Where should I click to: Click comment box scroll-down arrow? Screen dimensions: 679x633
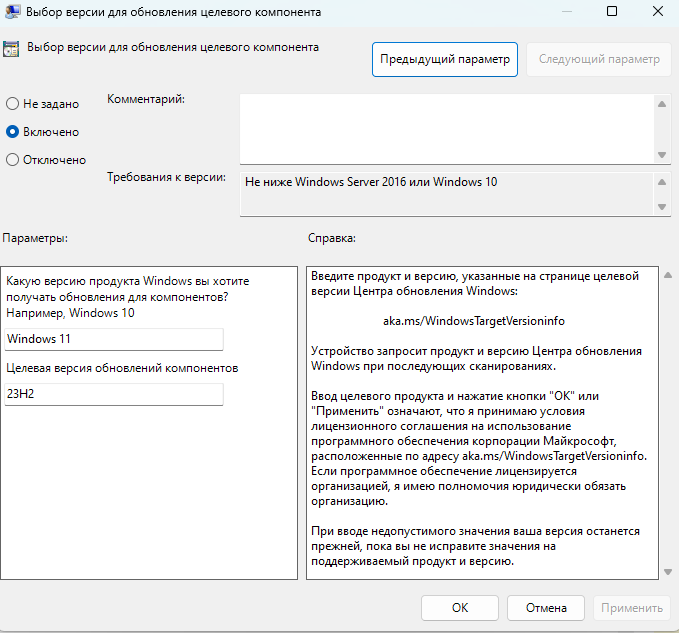click(662, 155)
